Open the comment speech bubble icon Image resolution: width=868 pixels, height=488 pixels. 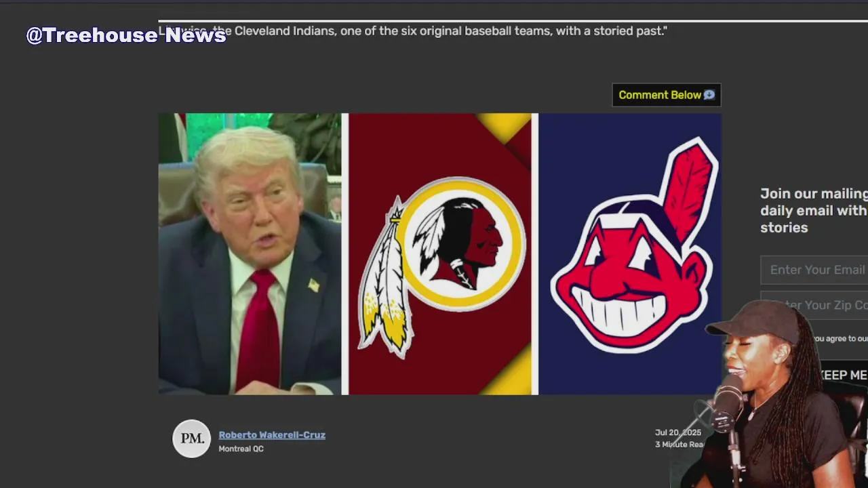point(709,95)
